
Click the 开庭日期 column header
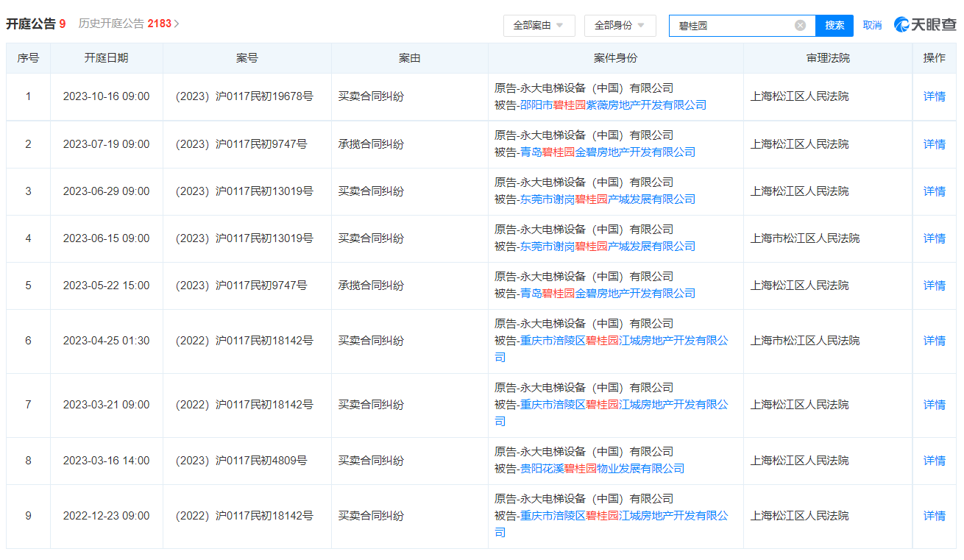pos(106,58)
